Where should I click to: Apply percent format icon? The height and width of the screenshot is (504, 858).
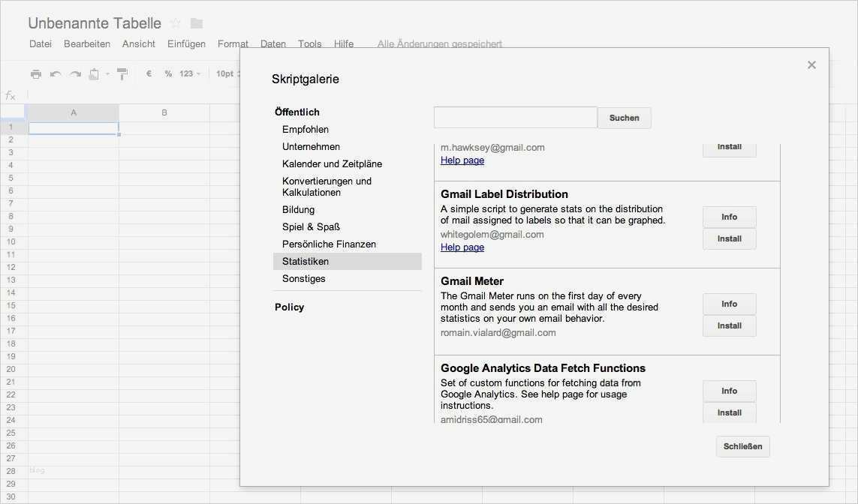(x=168, y=73)
